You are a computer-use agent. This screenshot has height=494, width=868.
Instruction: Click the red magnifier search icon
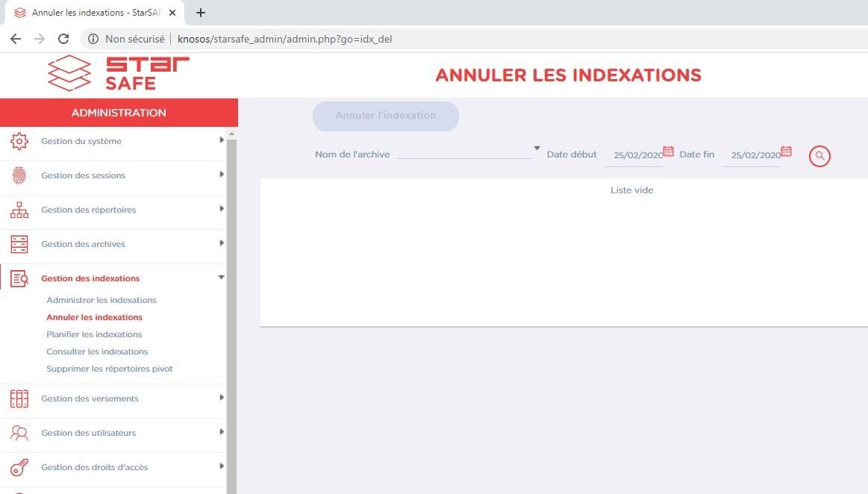point(819,156)
